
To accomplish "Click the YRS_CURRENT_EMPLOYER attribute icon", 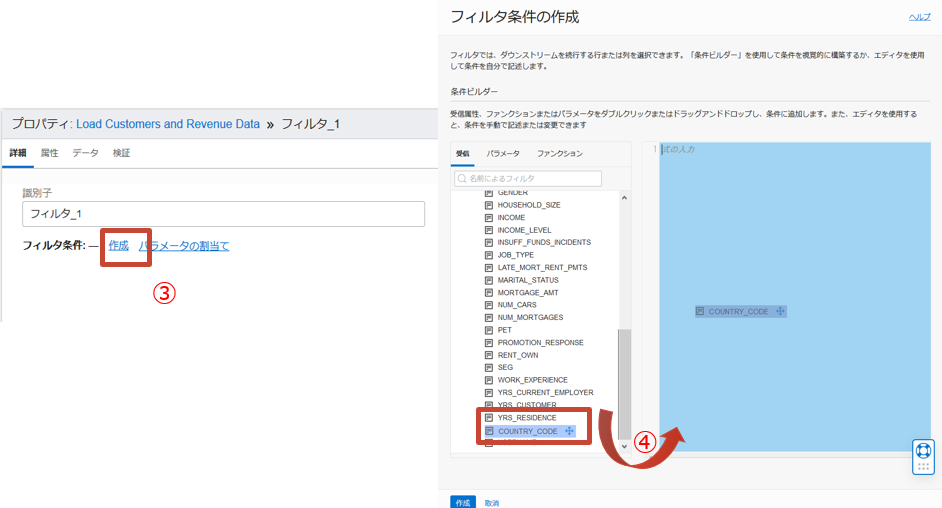I will (489, 393).
